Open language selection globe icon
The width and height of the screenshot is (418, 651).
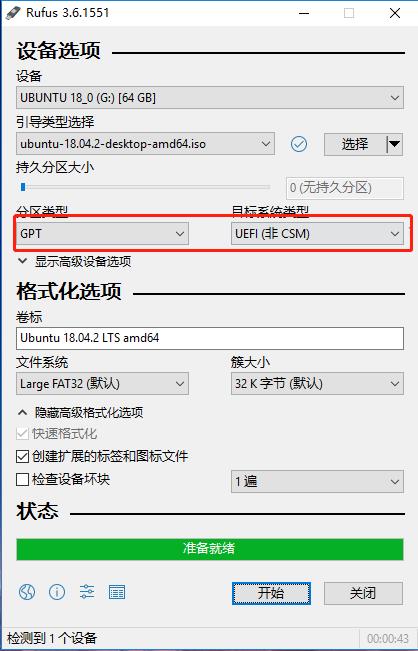point(27,592)
